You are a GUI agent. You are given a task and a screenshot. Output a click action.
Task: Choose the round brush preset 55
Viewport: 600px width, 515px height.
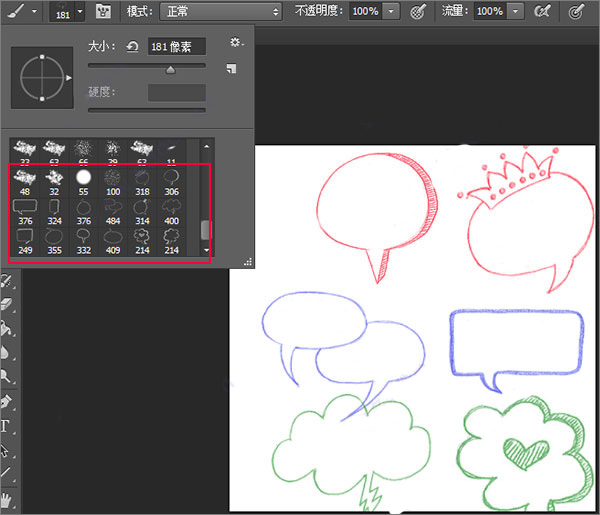click(x=84, y=177)
